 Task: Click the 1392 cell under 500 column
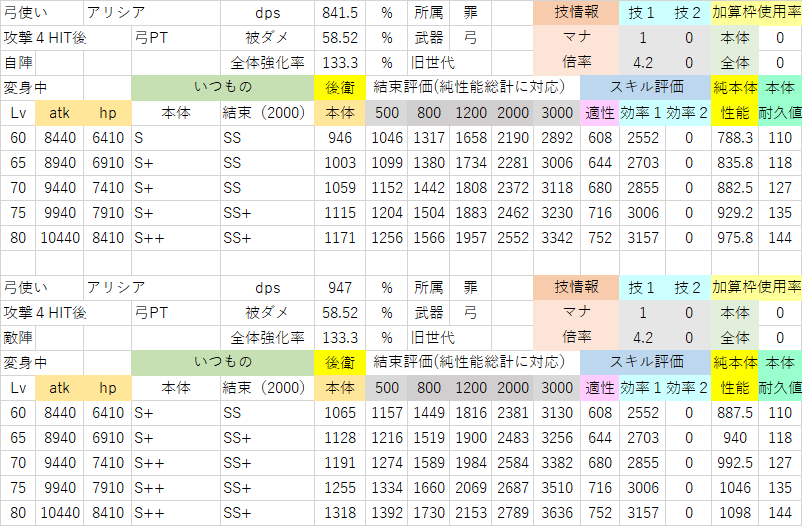[x=387, y=513]
